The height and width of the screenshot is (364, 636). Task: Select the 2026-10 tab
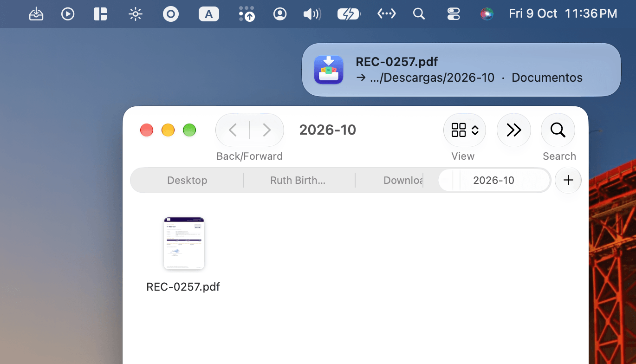tap(494, 180)
